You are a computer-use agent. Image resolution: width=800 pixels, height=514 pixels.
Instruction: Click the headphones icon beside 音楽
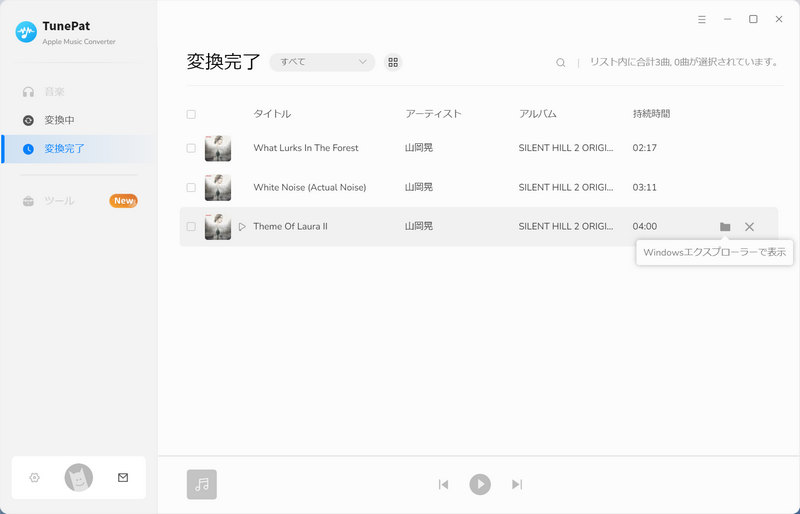[x=29, y=92]
